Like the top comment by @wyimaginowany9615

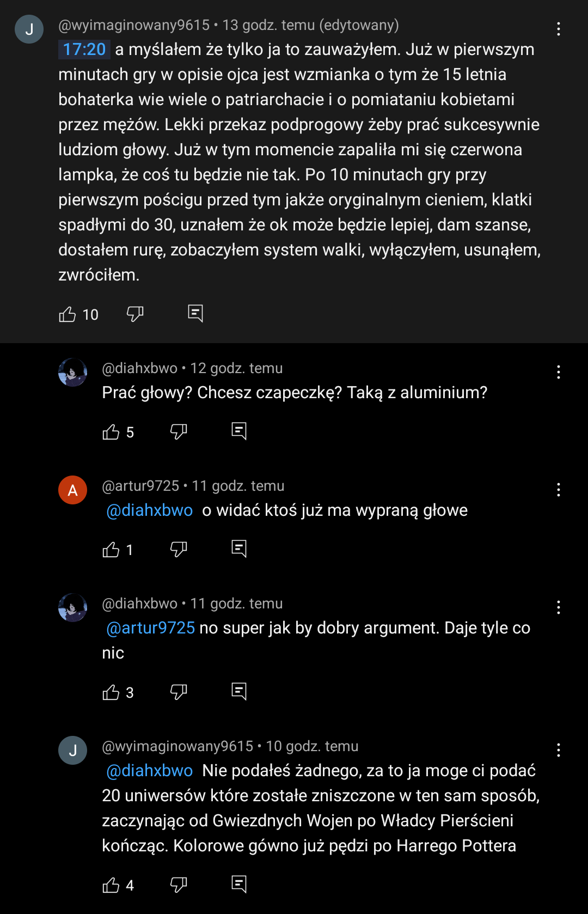click(68, 314)
